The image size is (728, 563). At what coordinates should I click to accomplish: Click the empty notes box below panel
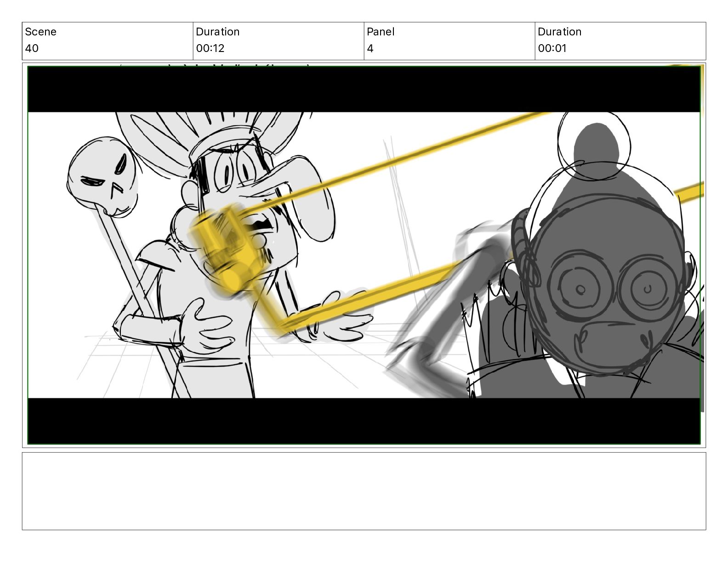point(364,491)
